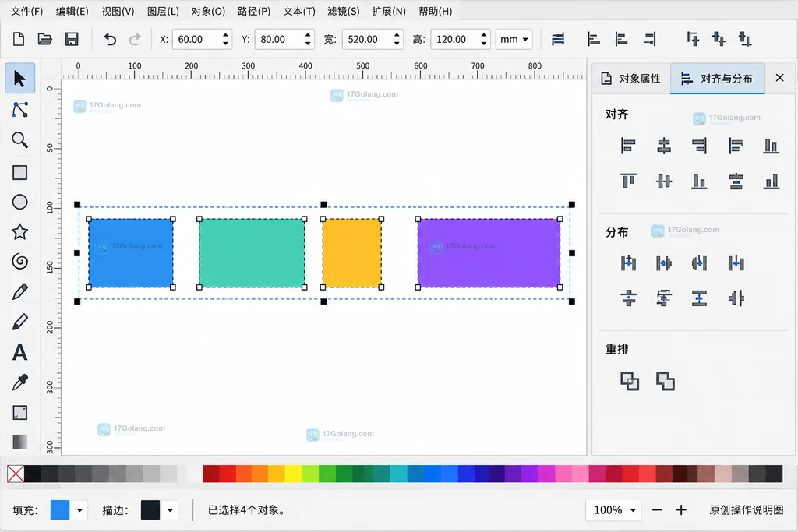Distribute left edges equidistantly

(628, 263)
